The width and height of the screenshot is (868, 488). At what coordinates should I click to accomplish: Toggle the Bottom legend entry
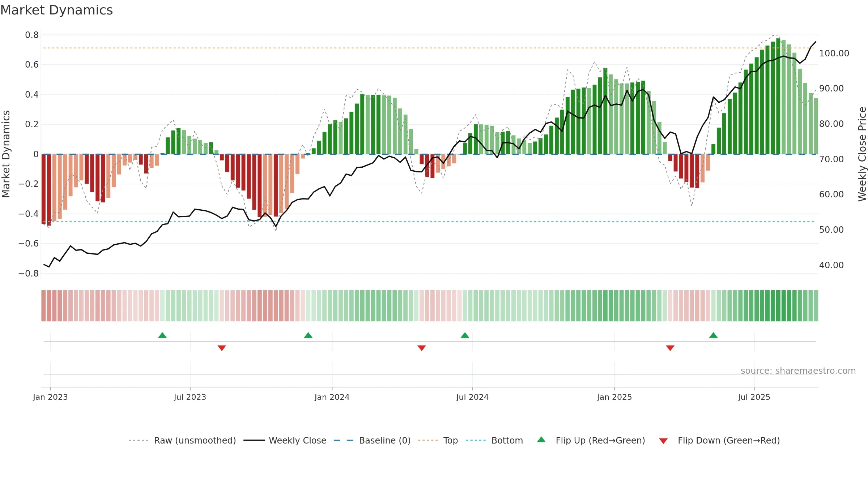(x=494, y=440)
